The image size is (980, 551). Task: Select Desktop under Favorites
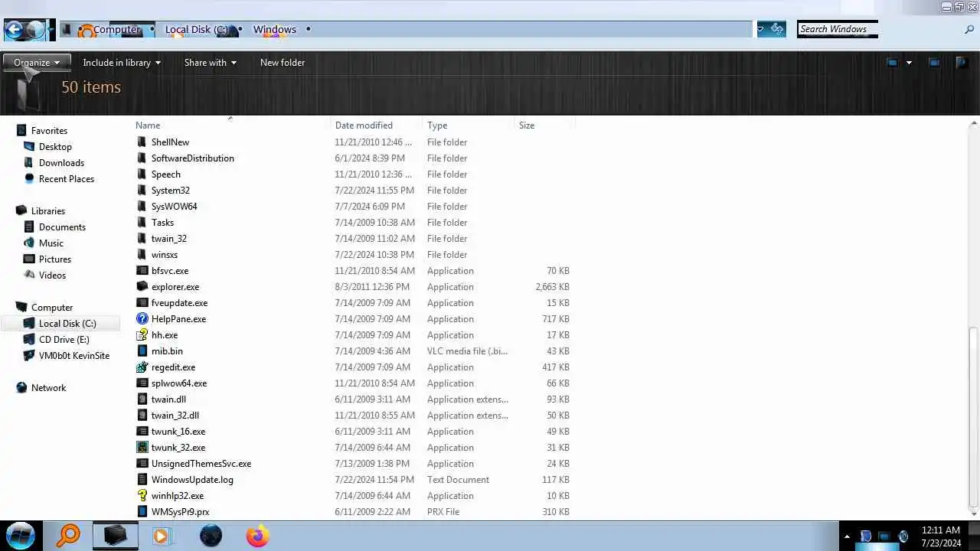click(55, 147)
